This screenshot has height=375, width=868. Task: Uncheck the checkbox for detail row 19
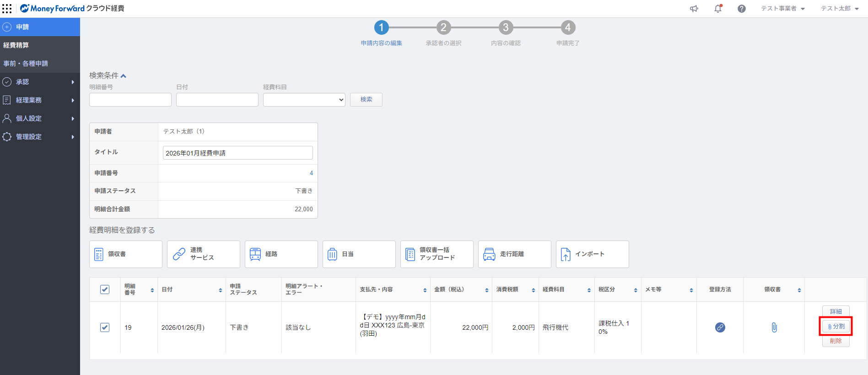(105, 327)
